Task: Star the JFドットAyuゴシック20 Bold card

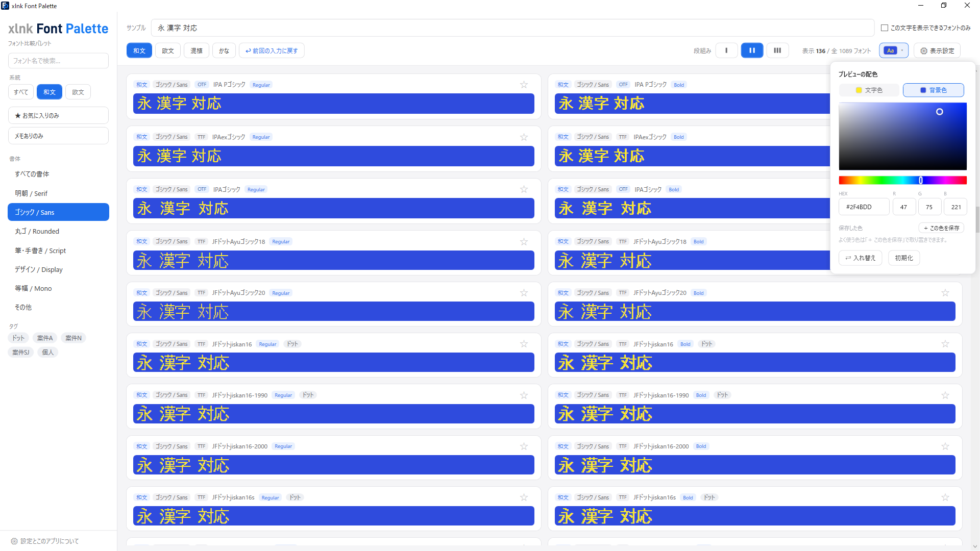Action: point(945,293)
